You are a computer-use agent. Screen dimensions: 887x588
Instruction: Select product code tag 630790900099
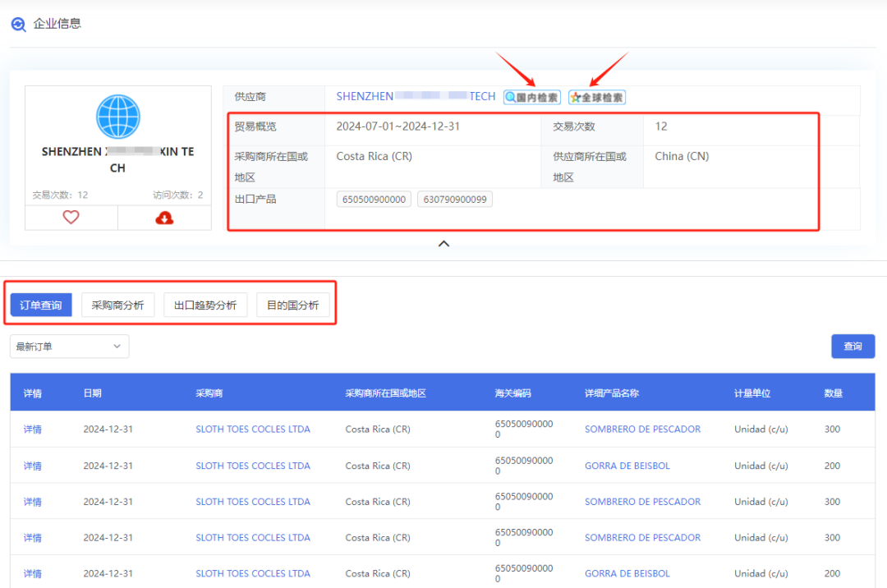coord(455,199)
